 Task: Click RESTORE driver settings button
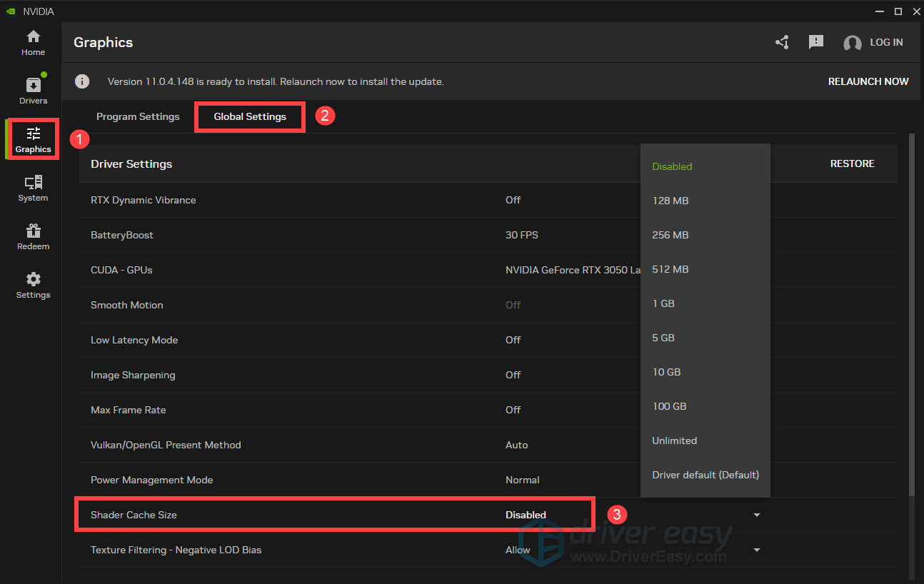852,163
